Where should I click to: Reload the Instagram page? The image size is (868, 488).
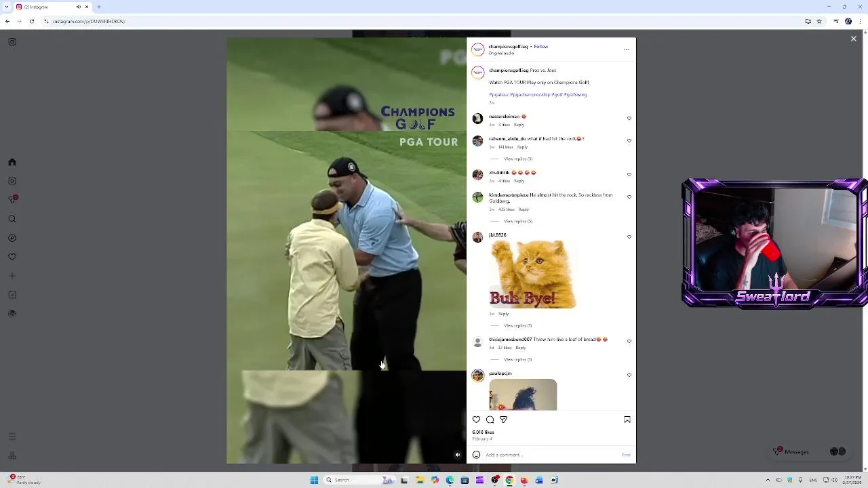[32, 21]
